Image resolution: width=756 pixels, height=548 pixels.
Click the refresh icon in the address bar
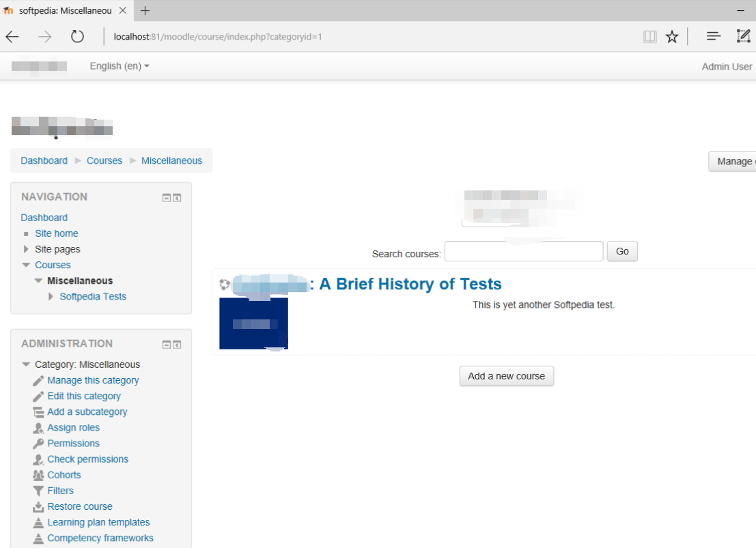pos(76,36)
